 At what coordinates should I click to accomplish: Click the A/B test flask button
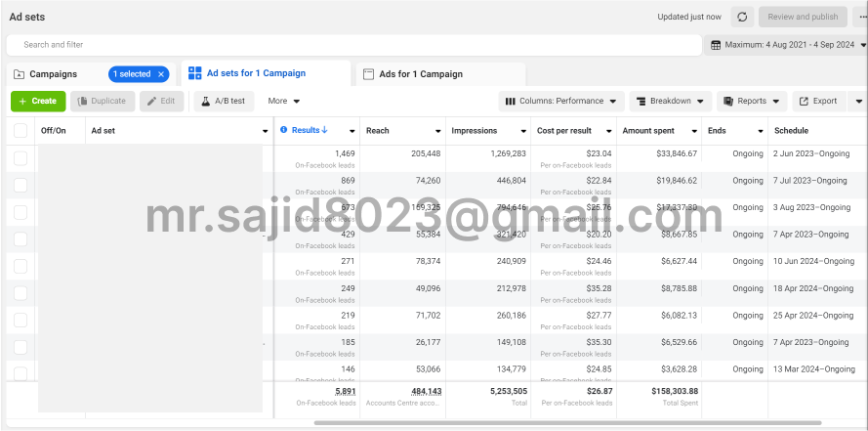coord(225,101)
